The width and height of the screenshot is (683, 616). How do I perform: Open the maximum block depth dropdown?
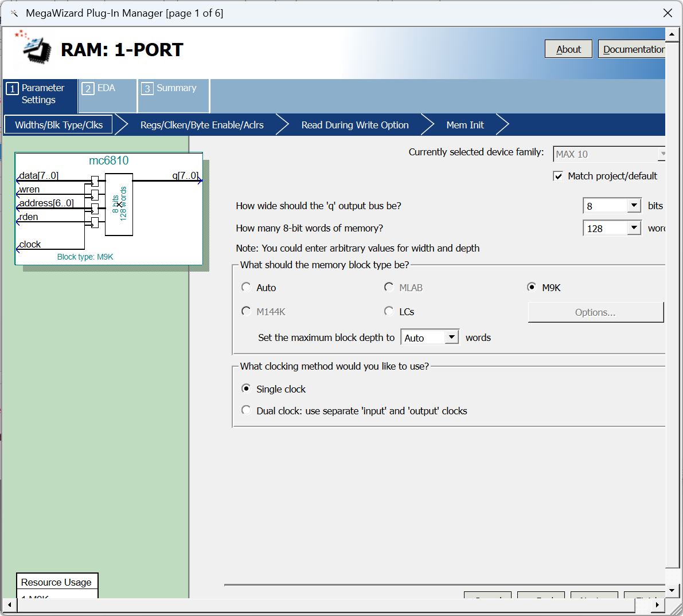click(452, 338)
